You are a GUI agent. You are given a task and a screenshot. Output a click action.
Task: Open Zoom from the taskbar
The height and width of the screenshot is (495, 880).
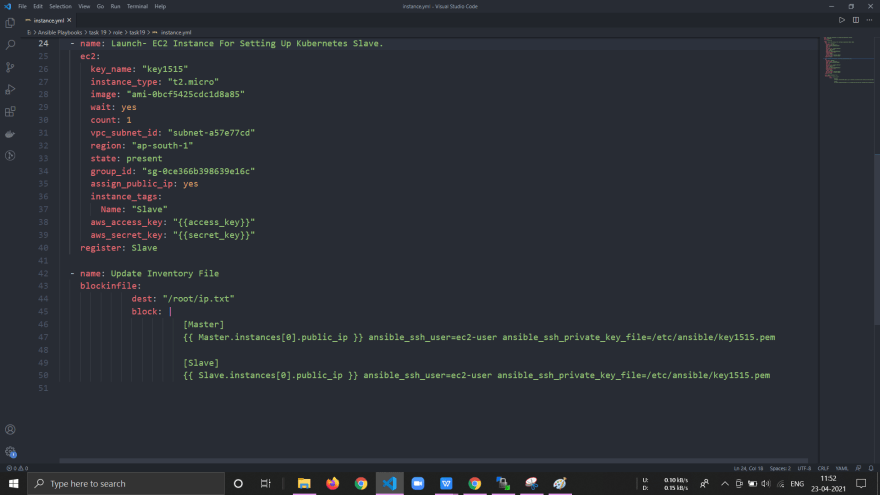pyautogui.click(x=418, y=483)
